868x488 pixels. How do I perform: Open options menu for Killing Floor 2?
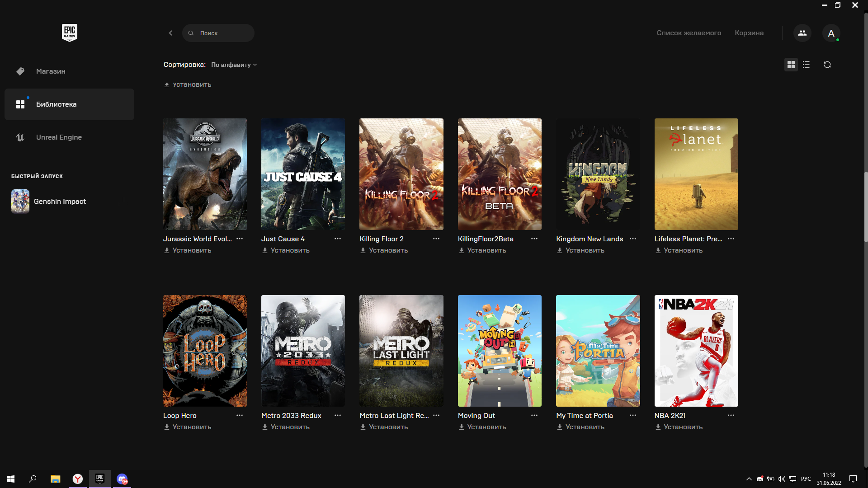436,239
